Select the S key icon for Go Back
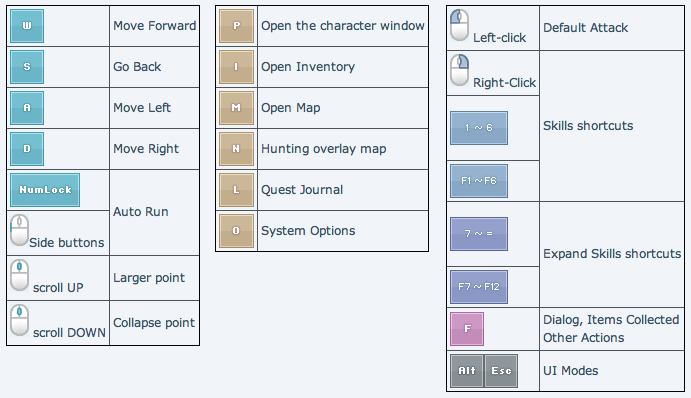Screen dimensions: 691x398 click(x=27, y=67)
